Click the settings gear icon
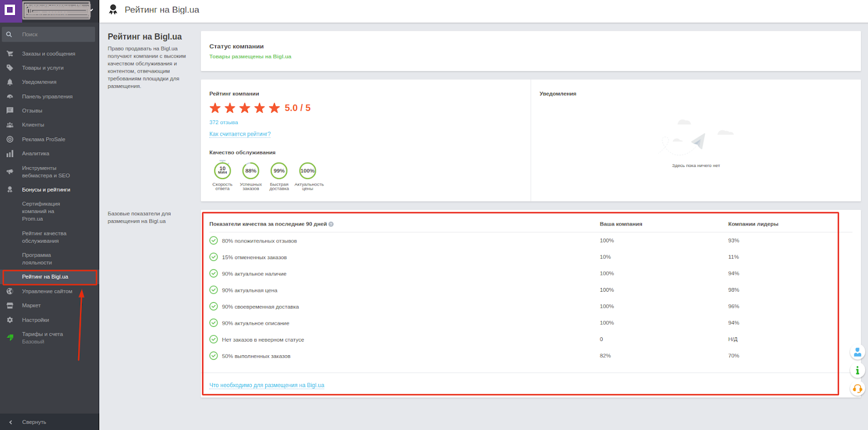This screenshot has width=868, height=430. tap(10, 320)
